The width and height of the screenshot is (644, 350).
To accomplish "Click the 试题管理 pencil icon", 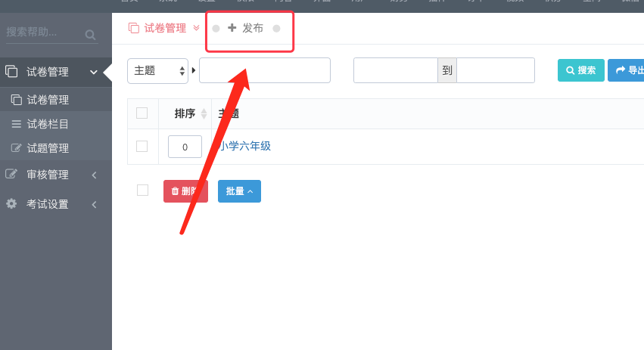I will (16, 147).
